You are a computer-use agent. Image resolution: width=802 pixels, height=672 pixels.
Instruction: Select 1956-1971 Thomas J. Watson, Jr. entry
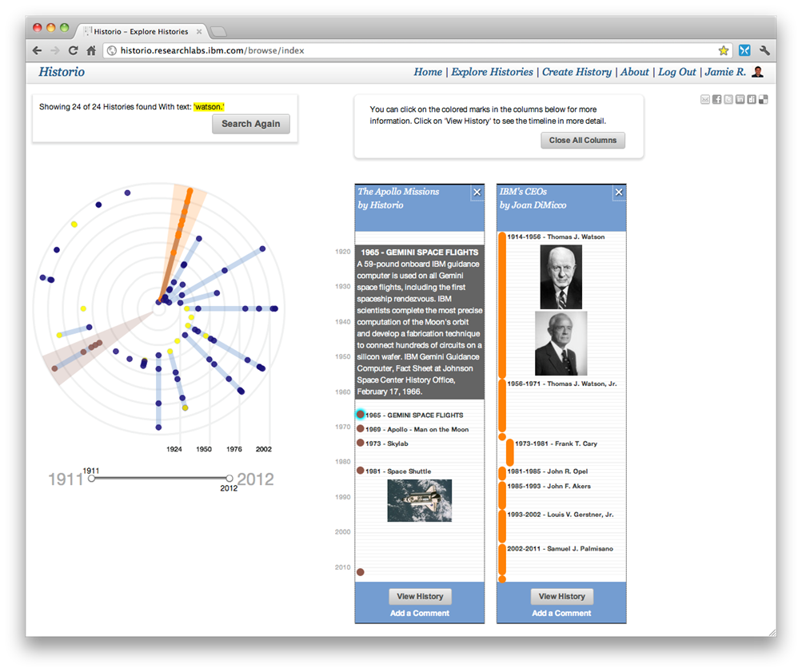click(x=562, y=384)
